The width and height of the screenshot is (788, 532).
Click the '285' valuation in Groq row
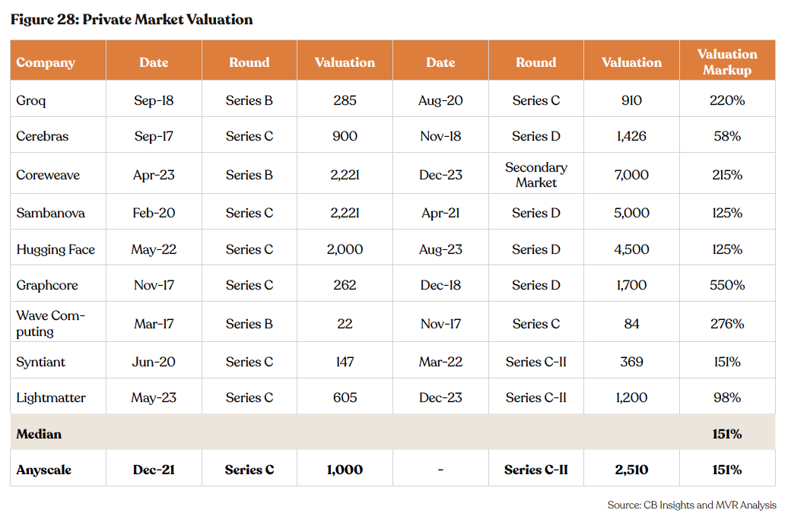tap(345, 100)
